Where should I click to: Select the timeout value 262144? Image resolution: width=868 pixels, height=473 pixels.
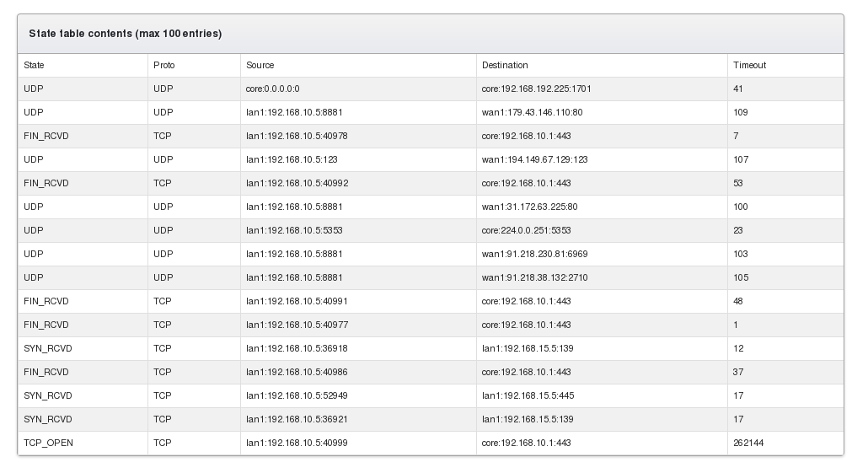coord(748,443)
